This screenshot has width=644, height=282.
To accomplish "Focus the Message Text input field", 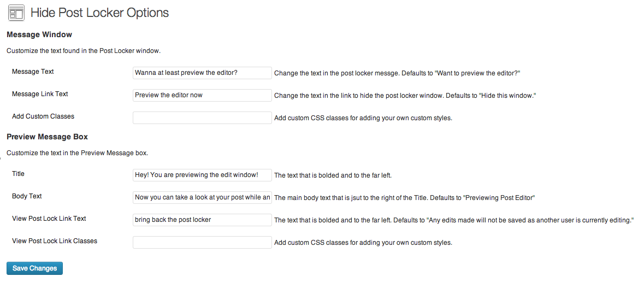I will click(202, 73).
